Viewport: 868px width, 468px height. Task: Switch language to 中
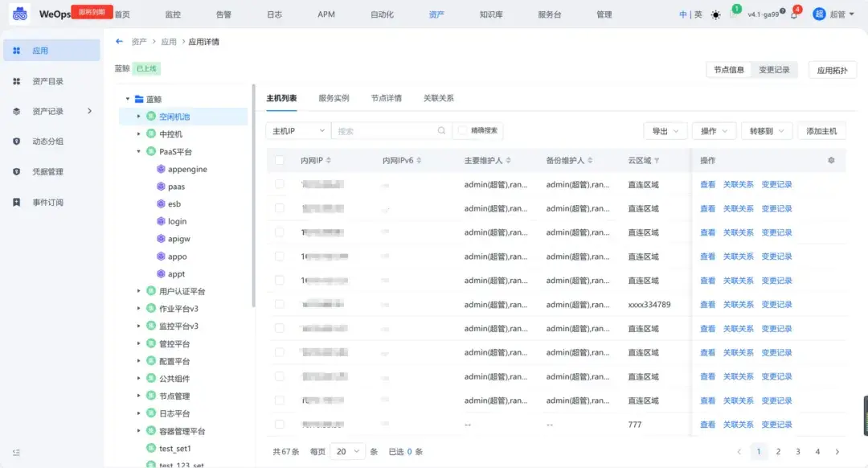(x=682, y=15)
